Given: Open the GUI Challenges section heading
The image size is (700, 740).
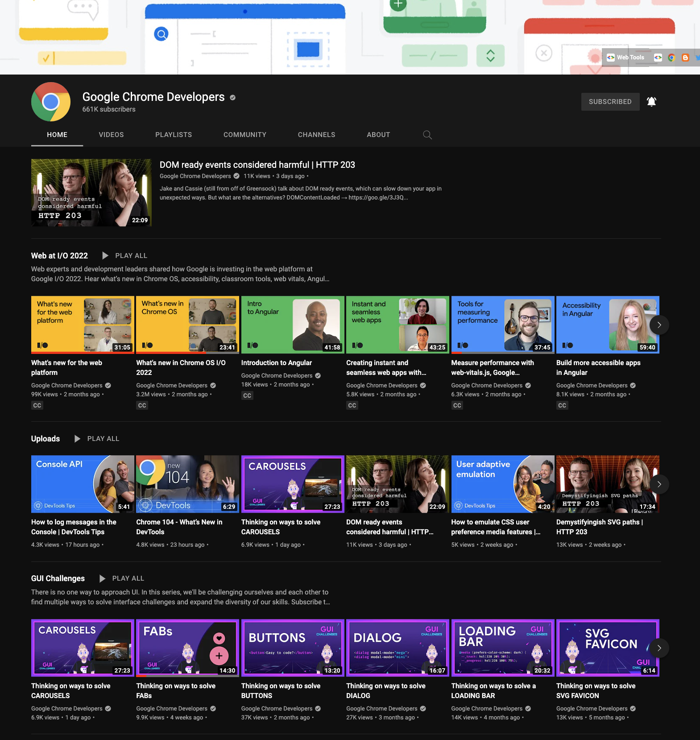Looking at the screenshot, I should tap(58, 578).
